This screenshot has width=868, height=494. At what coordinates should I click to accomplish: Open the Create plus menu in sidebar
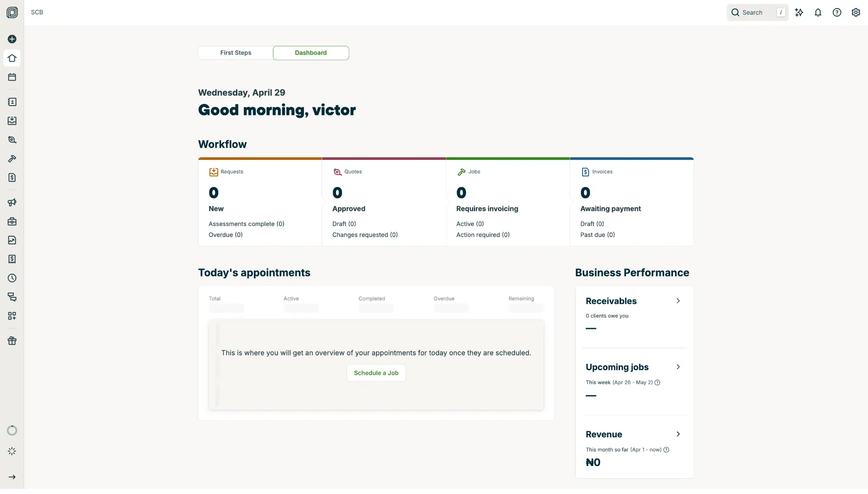[12, 39]
